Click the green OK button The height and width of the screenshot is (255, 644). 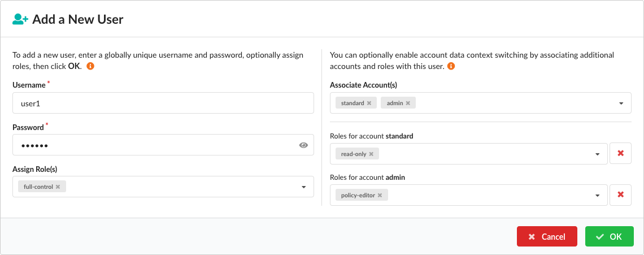[x=609, y=236]
